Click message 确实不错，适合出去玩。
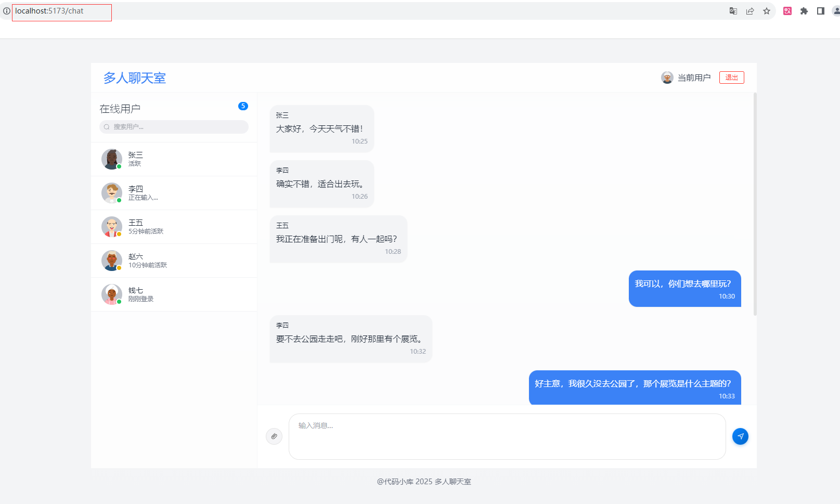The height and width of the screenshot is (504, 840). click(x=321, y=184)
